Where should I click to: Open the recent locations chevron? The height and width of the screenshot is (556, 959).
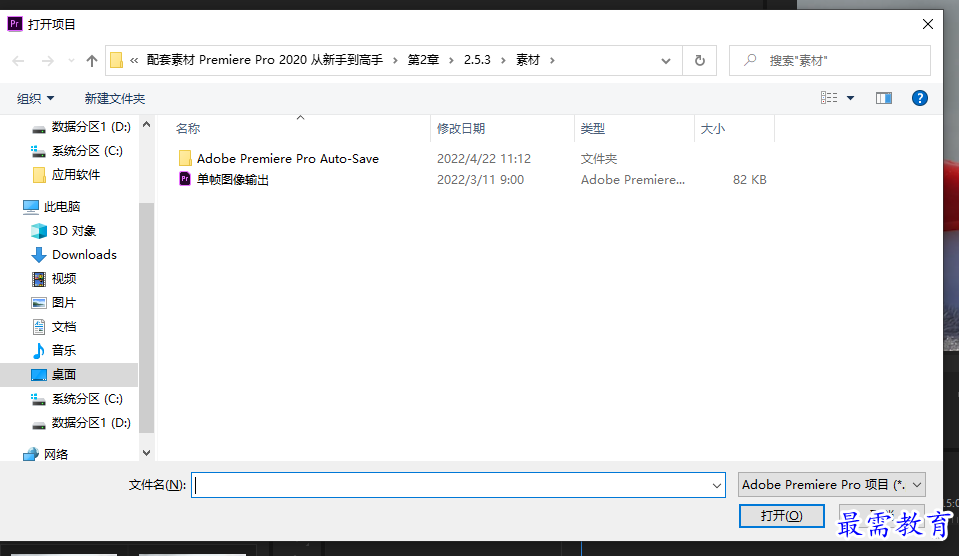[x=71, y=61]
